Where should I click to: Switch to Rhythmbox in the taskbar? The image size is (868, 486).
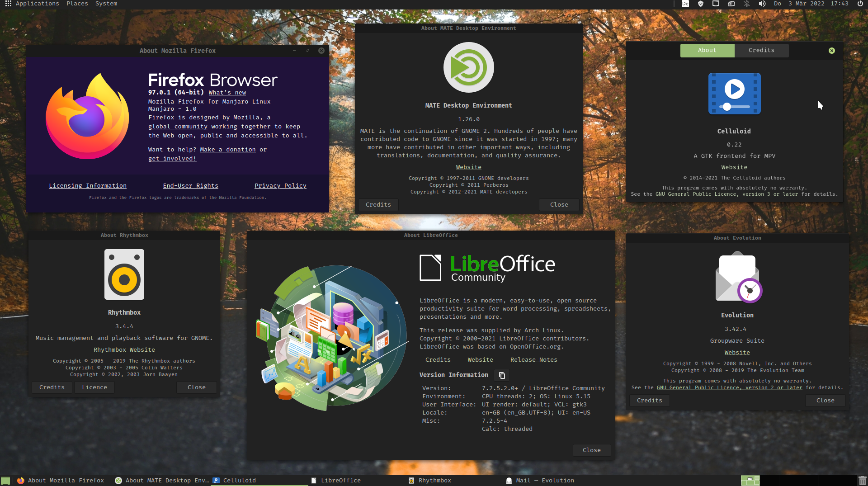(434, 481)
